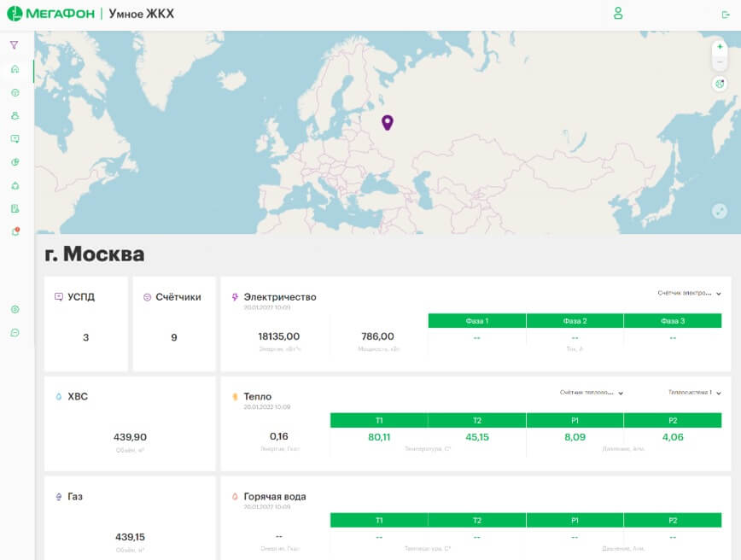Image resolution: width=741 pixels, height=560 pixels.
Task: Open the chat support icon in sidebar
Action: coord(15,333)
